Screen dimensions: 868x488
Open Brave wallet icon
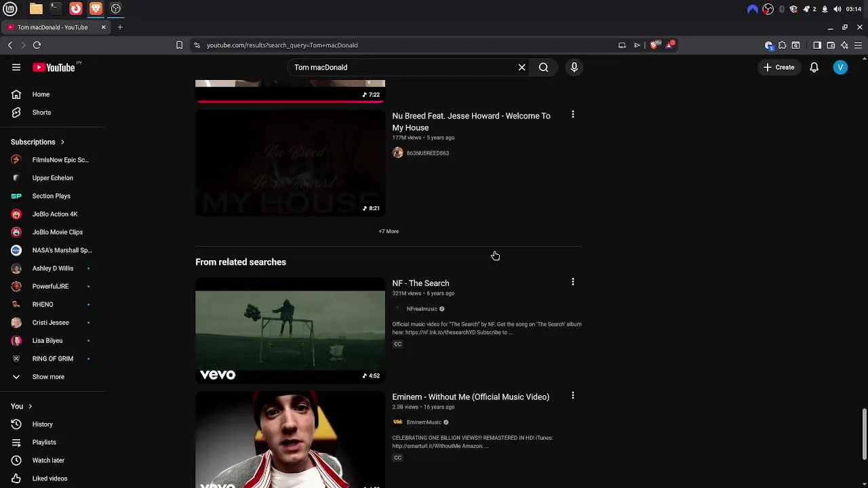(831, 45)
